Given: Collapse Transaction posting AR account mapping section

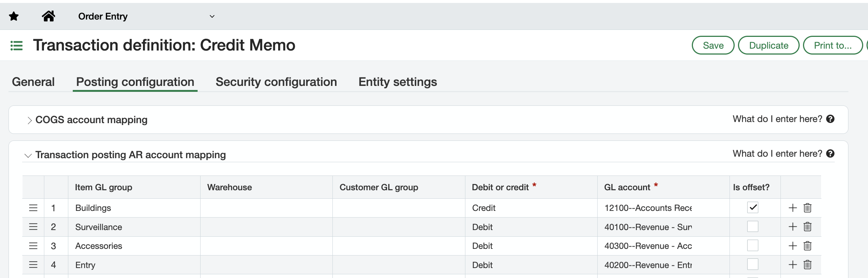Looking at the screenshot, I should click(x=28, y=155).
